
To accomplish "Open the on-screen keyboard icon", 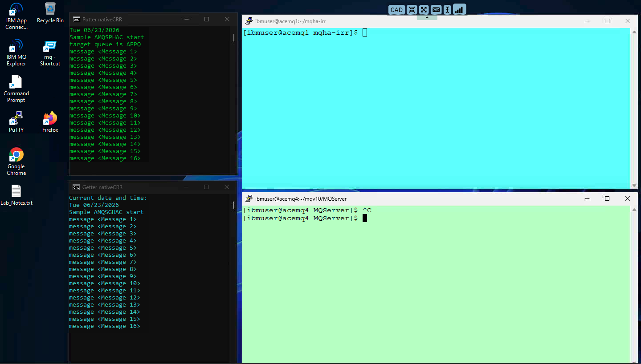I will [436, 10].
